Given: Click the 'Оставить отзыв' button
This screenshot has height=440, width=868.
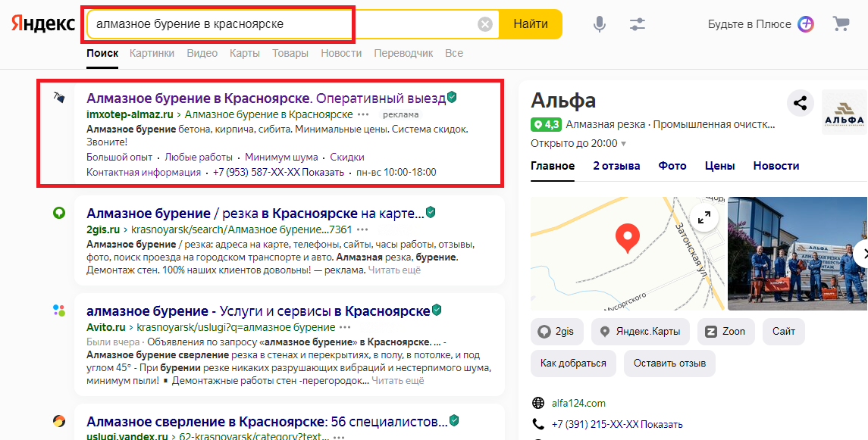Looking at the screenshot, I should [669, 364].
